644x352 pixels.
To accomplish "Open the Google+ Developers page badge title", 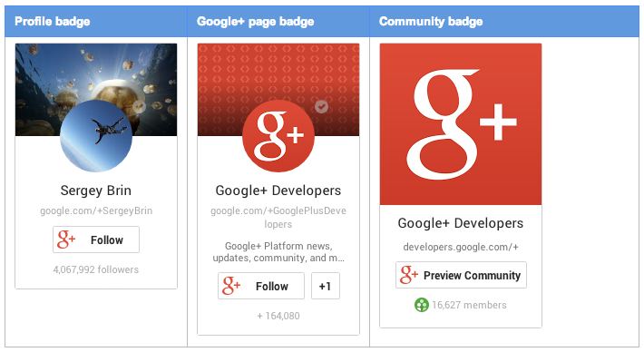I will pyautogui.click(x=278, y=191).
